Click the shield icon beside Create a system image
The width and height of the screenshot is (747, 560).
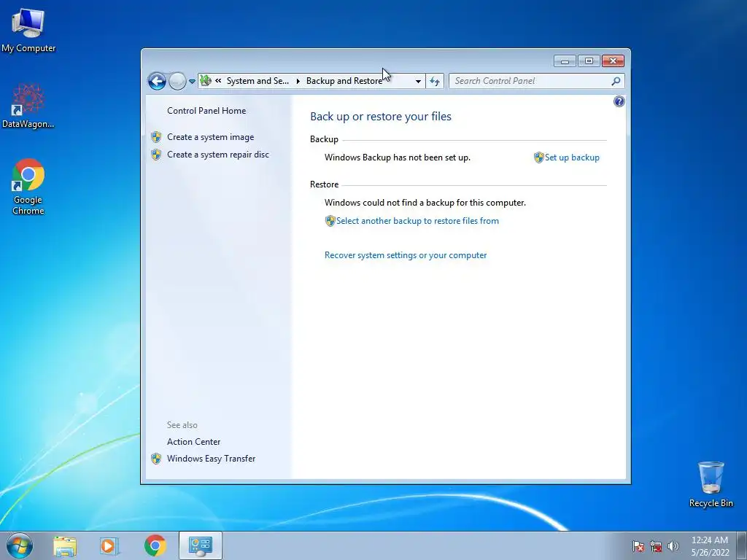click(x=156, y=137)
